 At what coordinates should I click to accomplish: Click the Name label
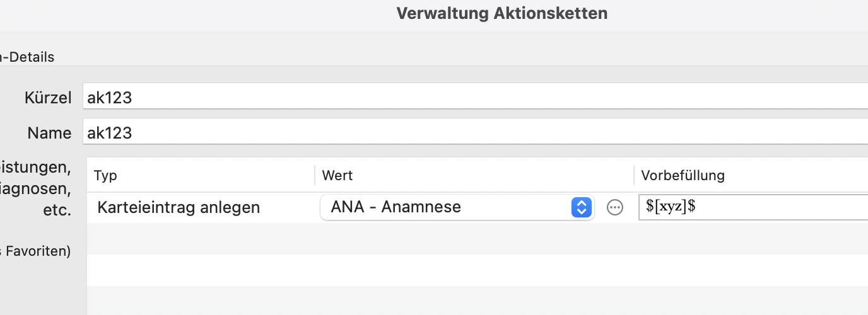point(49,133)
